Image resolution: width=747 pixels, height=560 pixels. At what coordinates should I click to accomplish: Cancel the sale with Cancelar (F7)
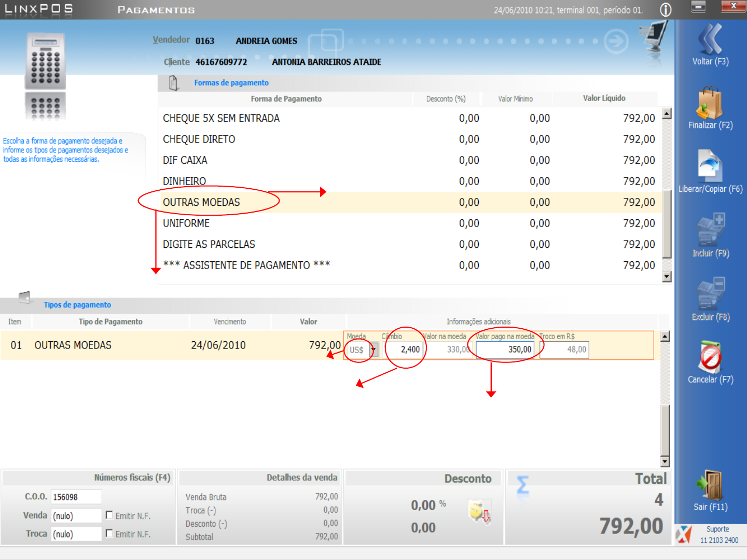pyautogui.click(x=710, y=362)
